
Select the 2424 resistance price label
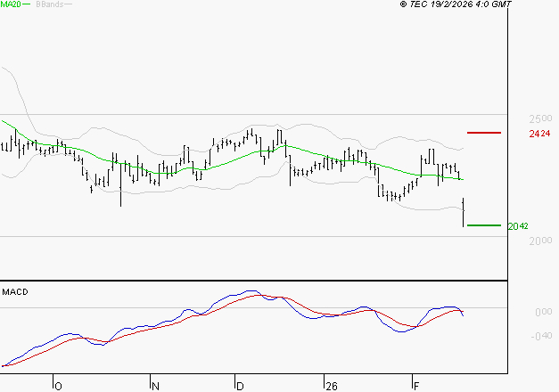pos(538,134)
